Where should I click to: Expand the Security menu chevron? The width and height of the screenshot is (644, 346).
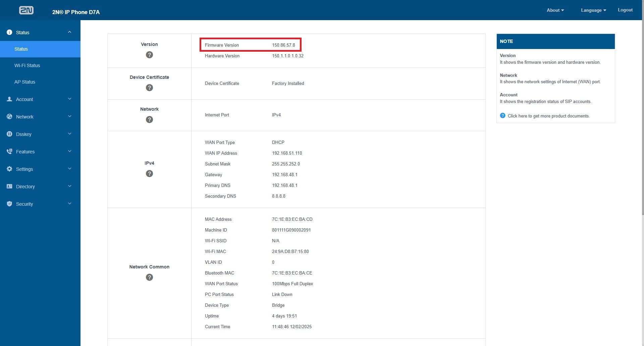tap(69, 203)
